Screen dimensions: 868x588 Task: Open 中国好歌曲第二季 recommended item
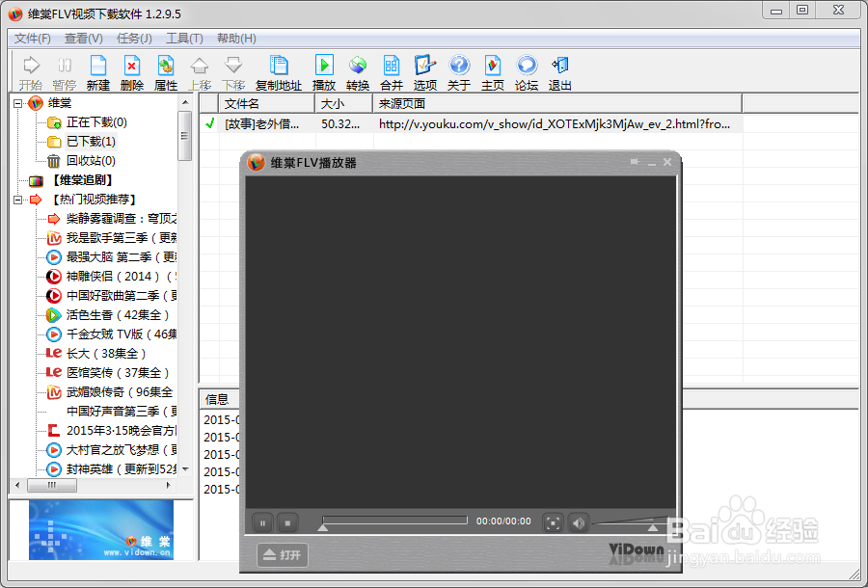(x=112, y=296)
